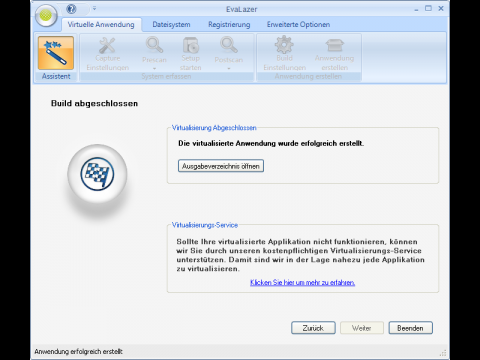Open Erweiterte Optionen tab

tap(298, 25)
